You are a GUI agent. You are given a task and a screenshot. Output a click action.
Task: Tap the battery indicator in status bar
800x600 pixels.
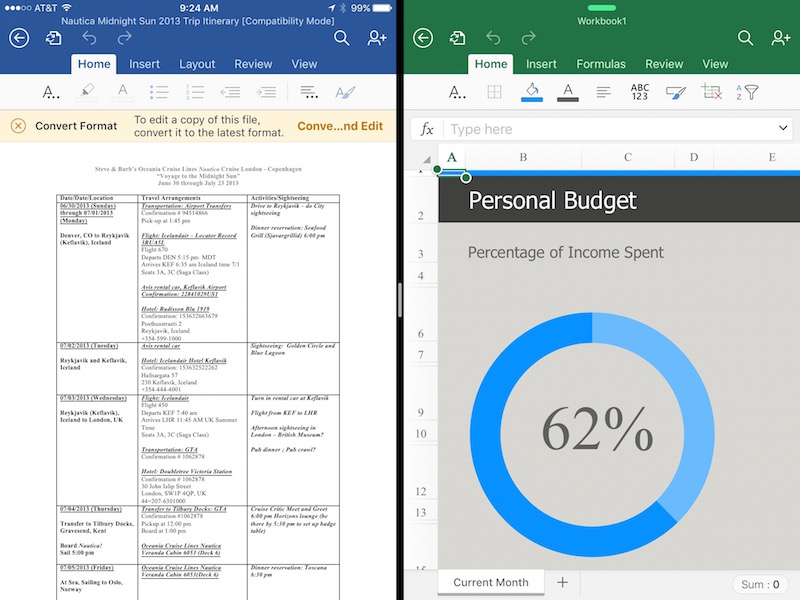click(382, 8)
